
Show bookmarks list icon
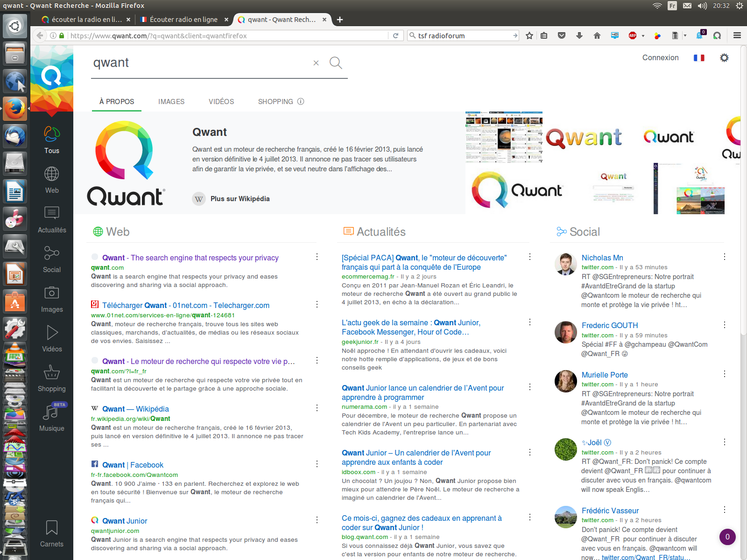coord(544,35)
